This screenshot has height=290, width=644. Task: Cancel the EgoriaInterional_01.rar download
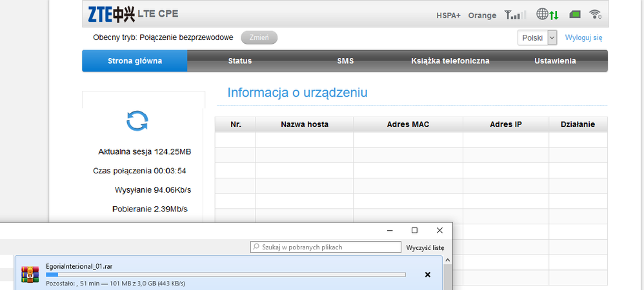click(427, 275)
